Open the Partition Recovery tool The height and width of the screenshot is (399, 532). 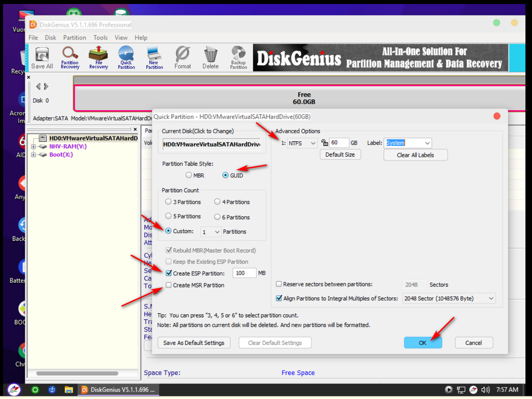click(70, 58)
